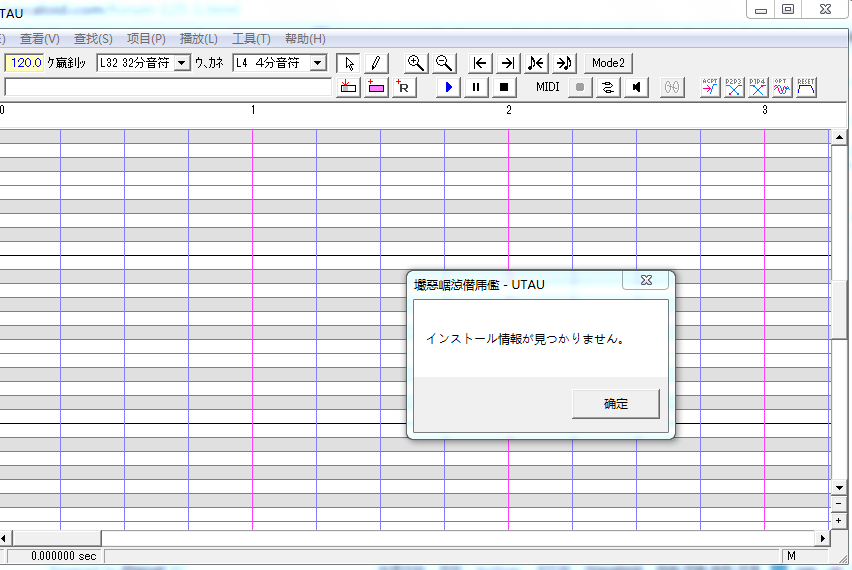Minimize the UTAU main window
The width and height of the screenshot is (852, 570).
click(x=761, y=9)
